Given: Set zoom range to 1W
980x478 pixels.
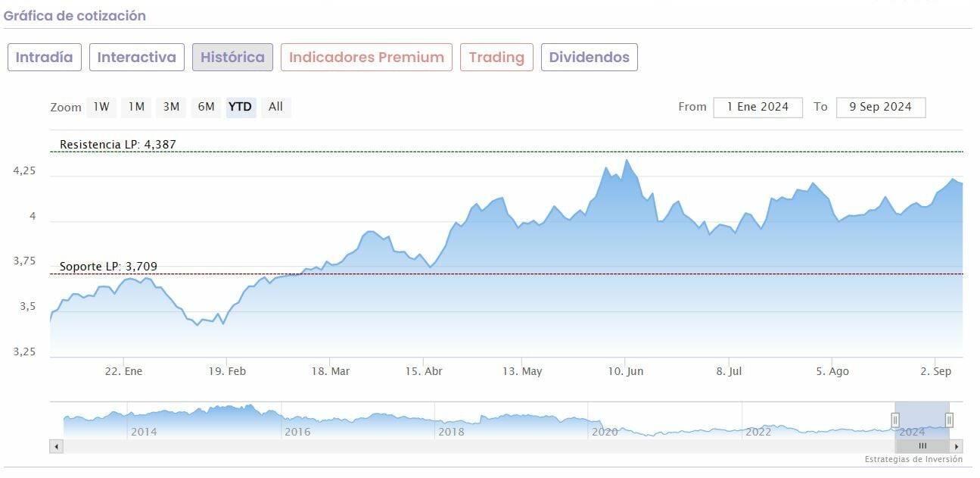Looking at the screenshot, I should [x=101, y=107].
